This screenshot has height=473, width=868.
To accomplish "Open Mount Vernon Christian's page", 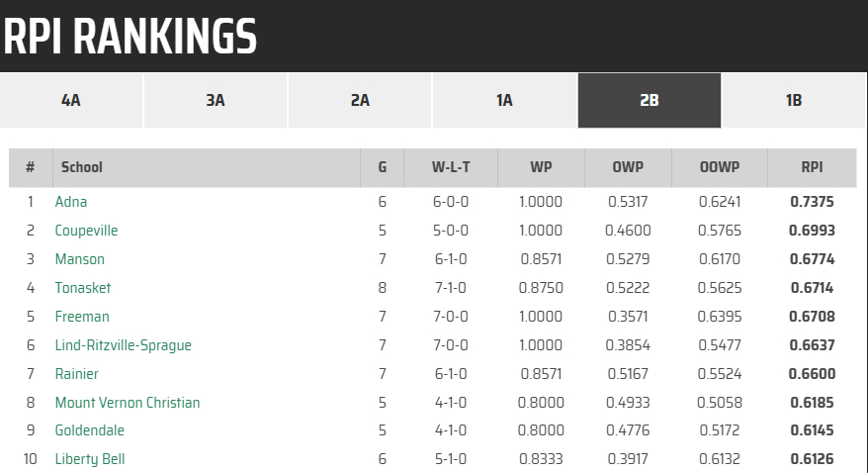I will point(128,403).
